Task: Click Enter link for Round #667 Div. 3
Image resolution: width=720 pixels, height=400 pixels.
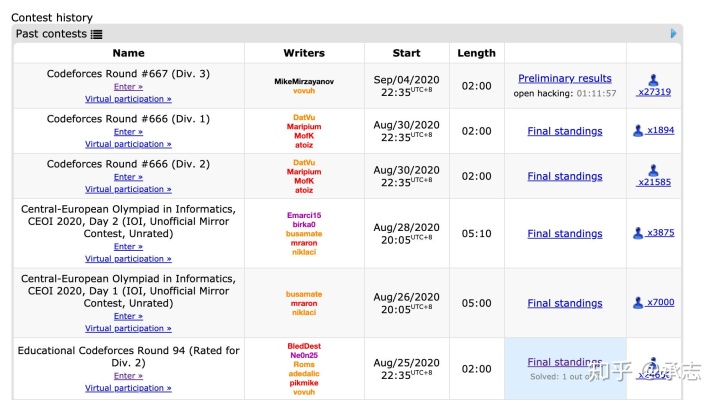Action: pos(128,87)
